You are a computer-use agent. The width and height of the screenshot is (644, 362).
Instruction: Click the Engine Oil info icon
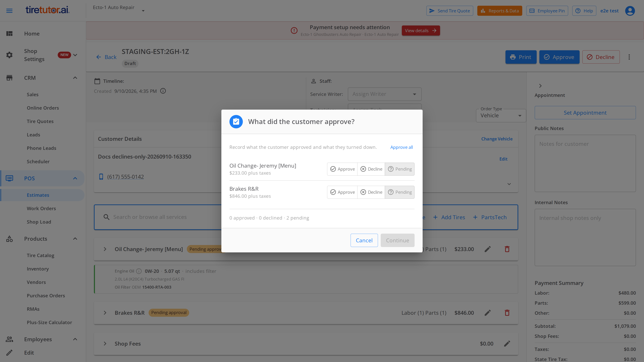139,271
